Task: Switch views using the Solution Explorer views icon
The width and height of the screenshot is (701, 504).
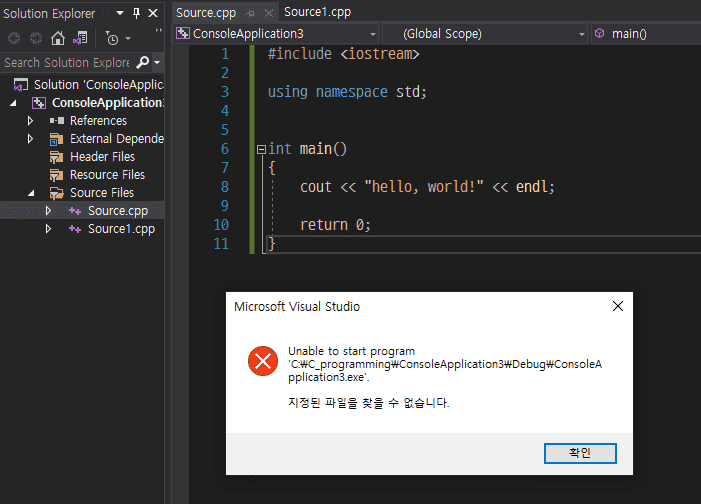Action: pyautogui.click(x=80, y=38)
